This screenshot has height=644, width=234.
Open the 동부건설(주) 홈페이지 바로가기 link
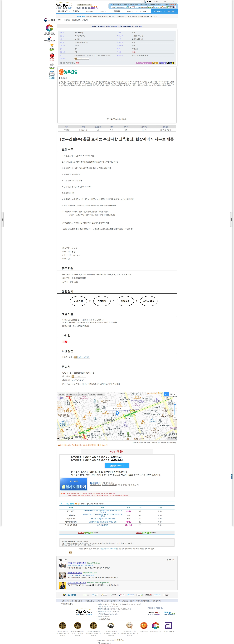pyautogui.click(x=117, y=119)
